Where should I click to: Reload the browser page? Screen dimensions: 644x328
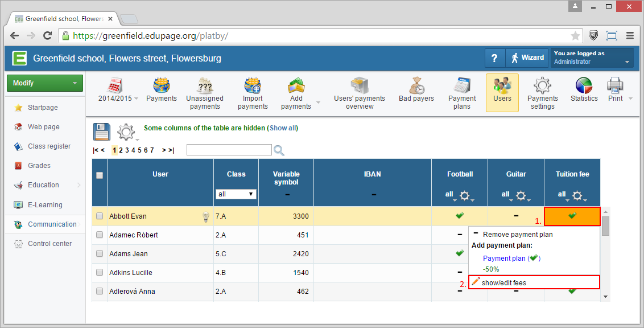48,35
